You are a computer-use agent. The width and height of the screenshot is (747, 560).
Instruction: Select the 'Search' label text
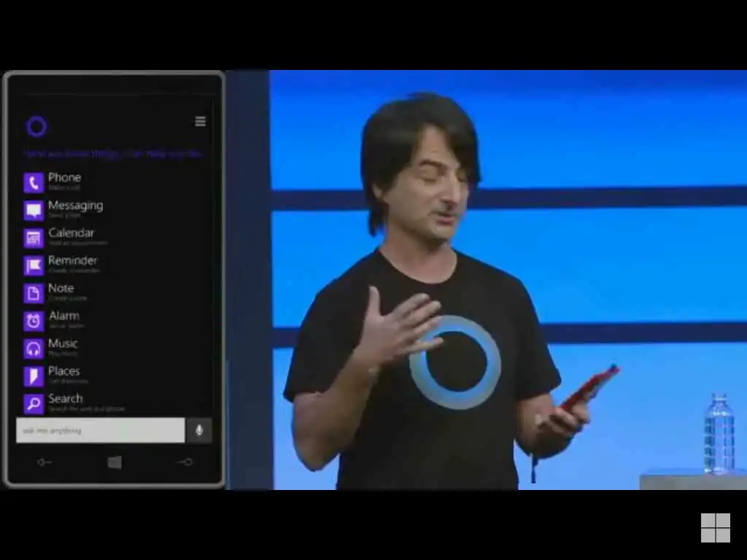[65, 399]
